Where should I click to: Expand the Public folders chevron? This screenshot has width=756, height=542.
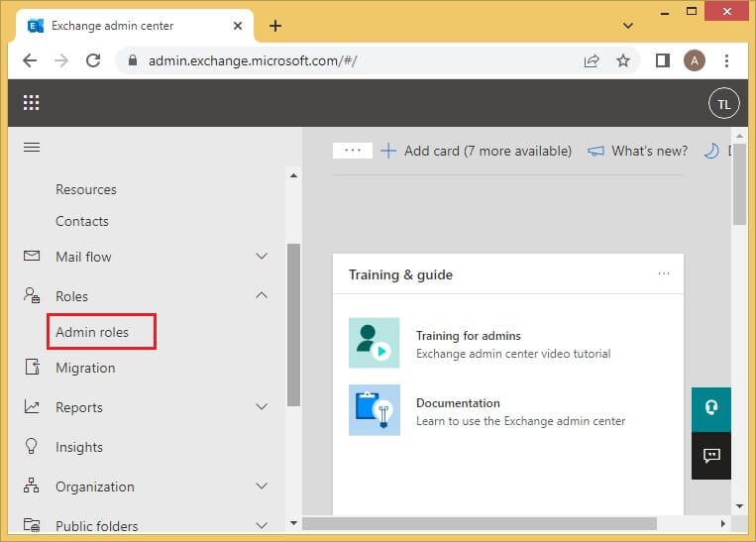point(262,525)
